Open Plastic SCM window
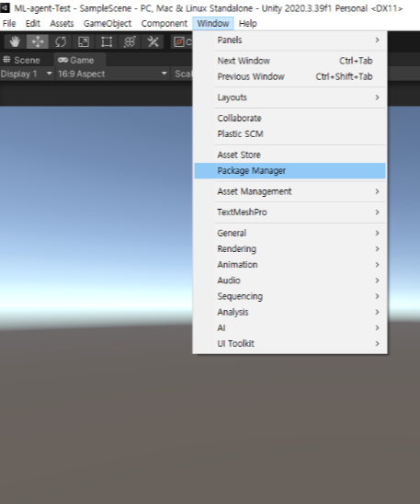420x504 pixels. 289,134
